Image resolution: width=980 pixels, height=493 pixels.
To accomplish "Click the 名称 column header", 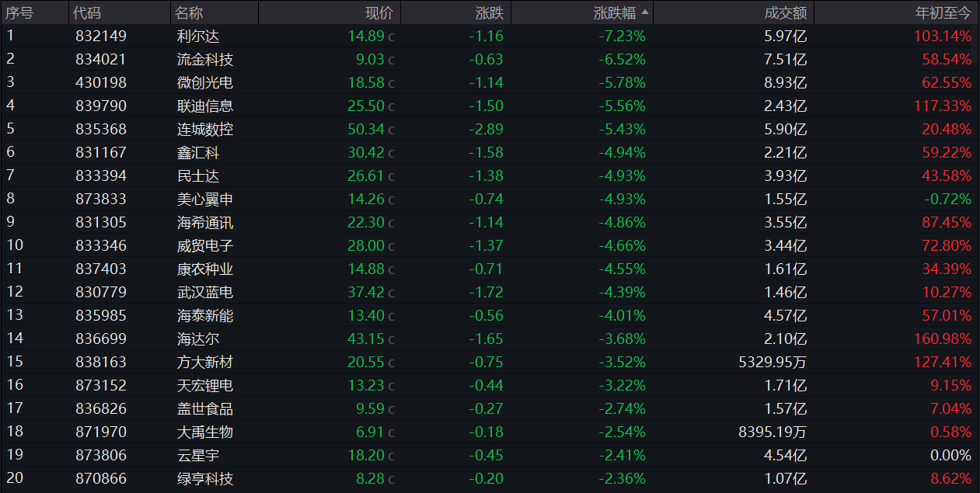I will tap(190, 13).
